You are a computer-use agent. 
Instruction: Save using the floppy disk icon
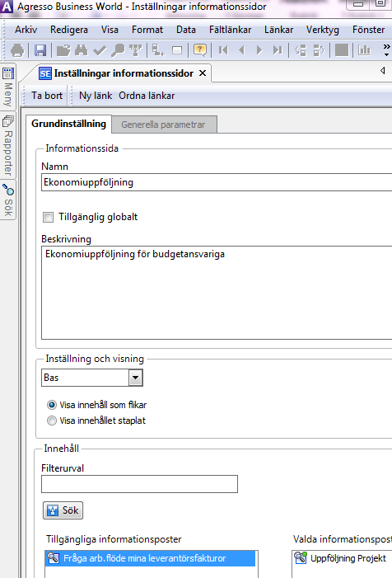tap(40, 49)
